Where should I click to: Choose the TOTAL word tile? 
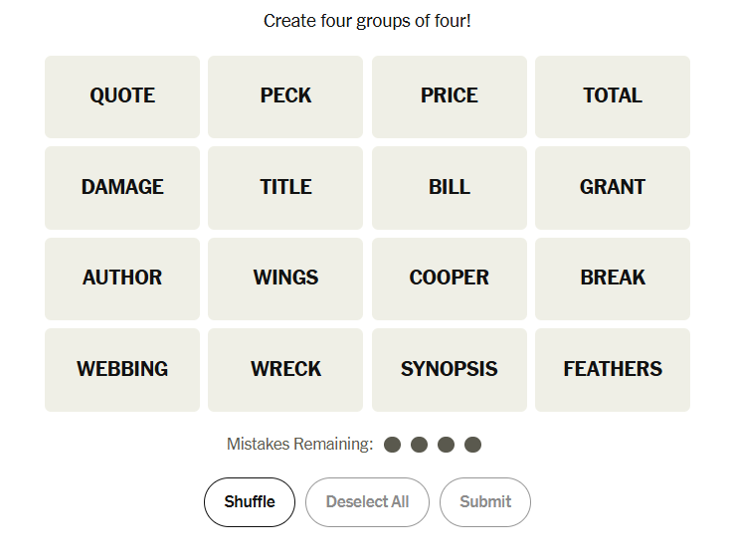pyautogui.click(x=613, y=96)
